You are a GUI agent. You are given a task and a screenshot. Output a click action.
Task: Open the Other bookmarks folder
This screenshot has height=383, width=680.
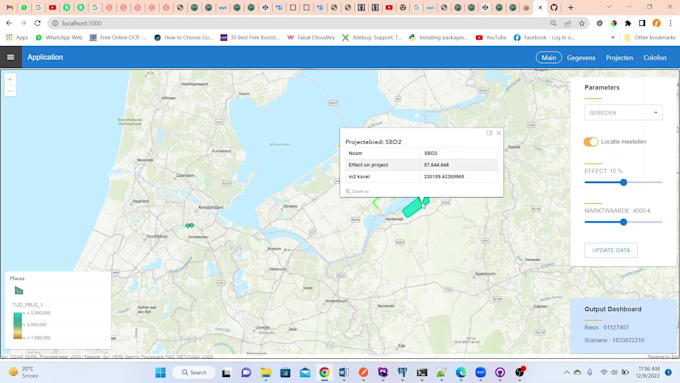[649, 38]
